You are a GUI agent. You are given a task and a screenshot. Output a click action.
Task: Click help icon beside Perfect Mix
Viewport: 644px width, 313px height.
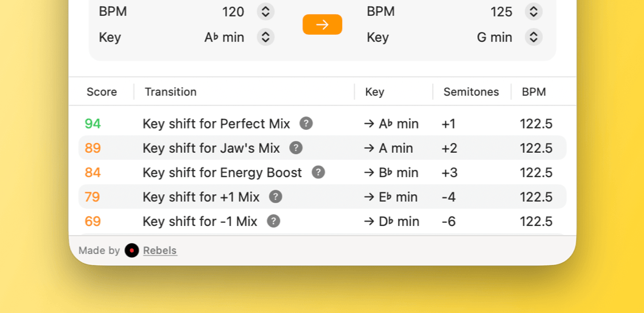point(306,124)
